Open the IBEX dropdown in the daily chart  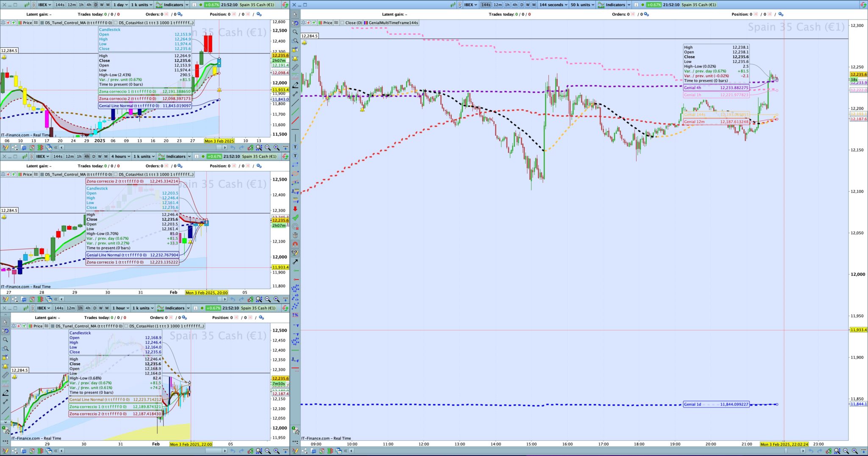coord(44,5)
